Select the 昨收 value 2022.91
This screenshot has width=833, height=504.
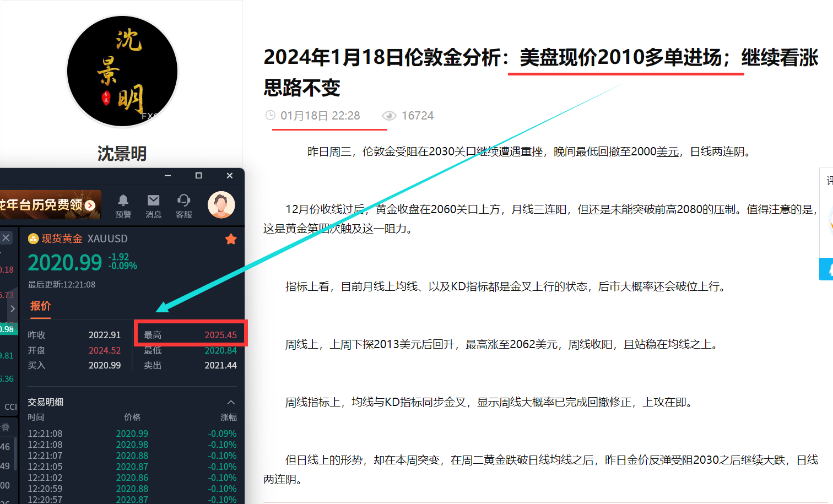click(105, 335)
